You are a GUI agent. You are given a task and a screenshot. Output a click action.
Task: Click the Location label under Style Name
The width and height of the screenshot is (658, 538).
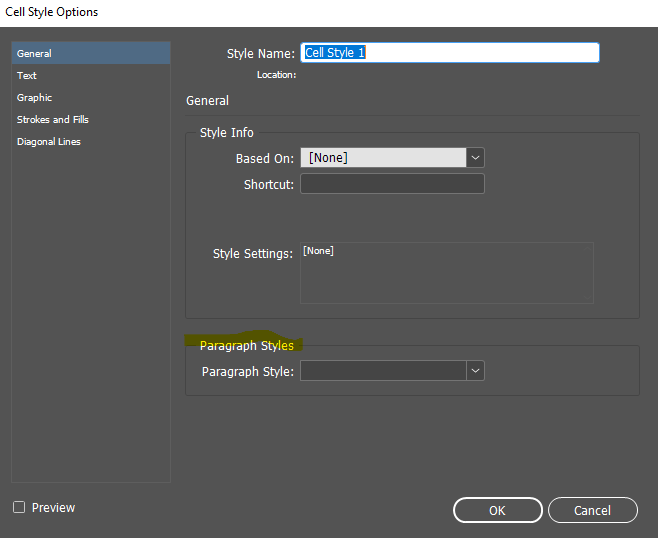coord(275,75)
